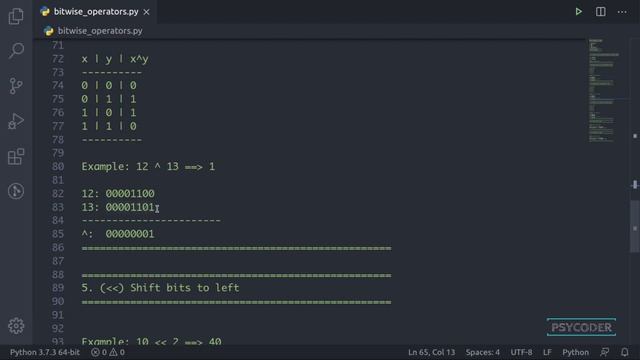640x360 pixels.
Task: Run Python file with play button
Action: (x=578, y=11)
